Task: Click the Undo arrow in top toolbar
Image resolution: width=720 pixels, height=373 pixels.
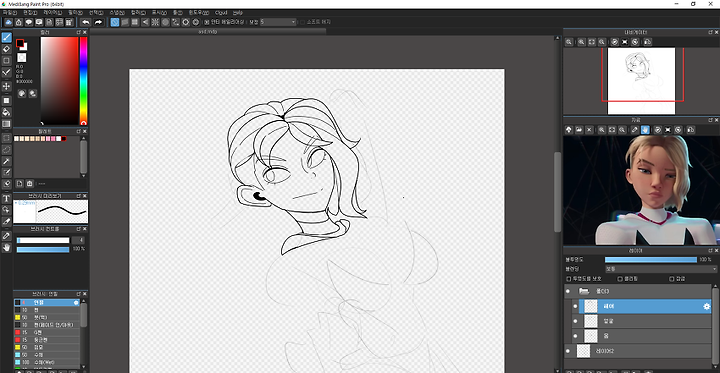Action: [x=86, y=22]
